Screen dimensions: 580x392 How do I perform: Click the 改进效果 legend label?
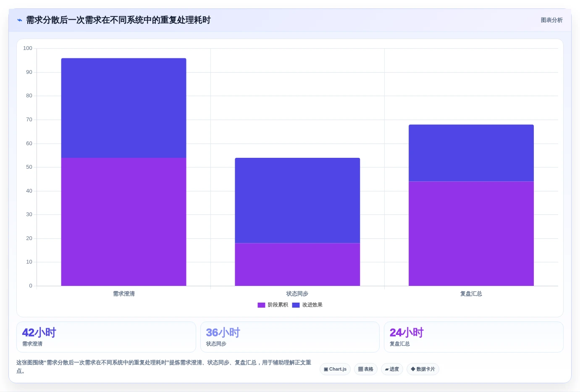(312, 305)
